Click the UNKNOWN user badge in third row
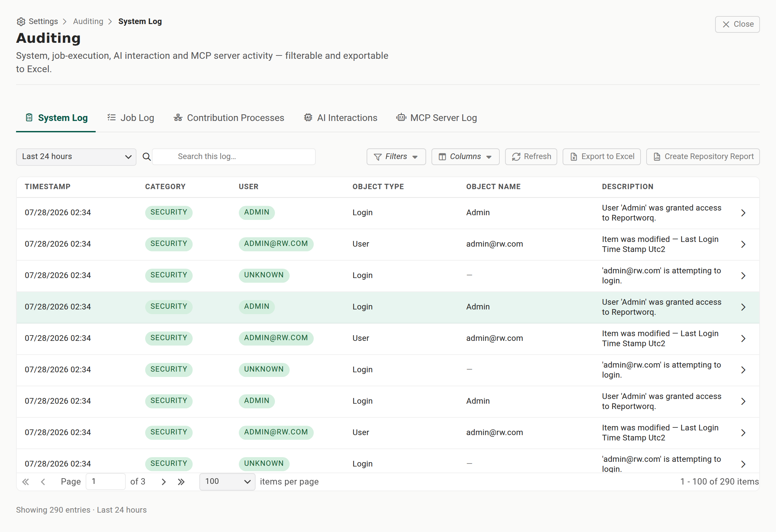776x532 pixels. pyautogui.click(x=264, y=275)
